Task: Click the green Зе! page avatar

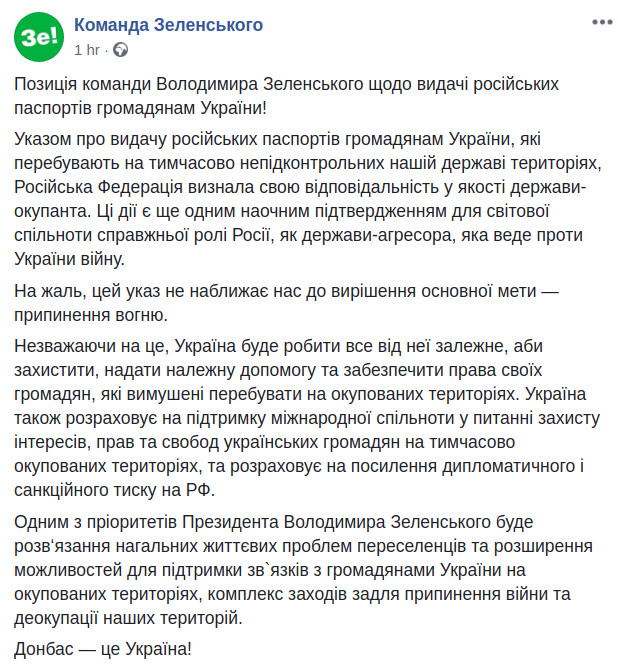Action: pos(37,35)
